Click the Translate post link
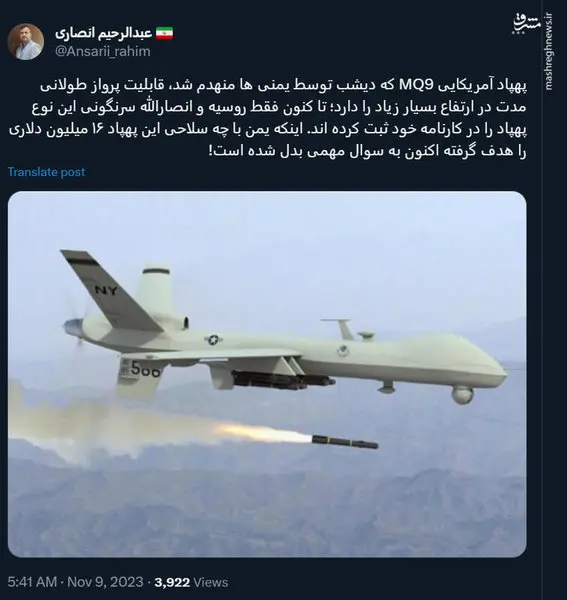This screenshot has width=567, height=600. click(46, 172)
